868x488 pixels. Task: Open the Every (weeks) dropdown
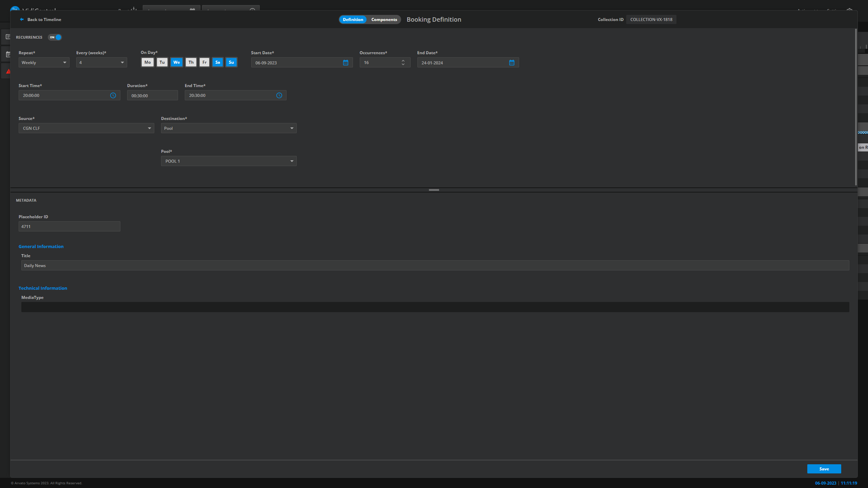pyautogui.click(x=102, y=63)
